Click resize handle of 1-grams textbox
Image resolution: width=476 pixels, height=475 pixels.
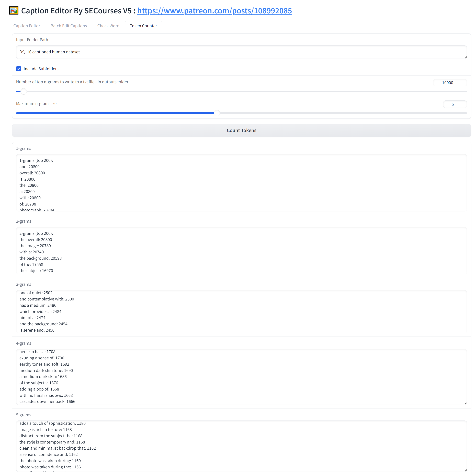point(465,210)
